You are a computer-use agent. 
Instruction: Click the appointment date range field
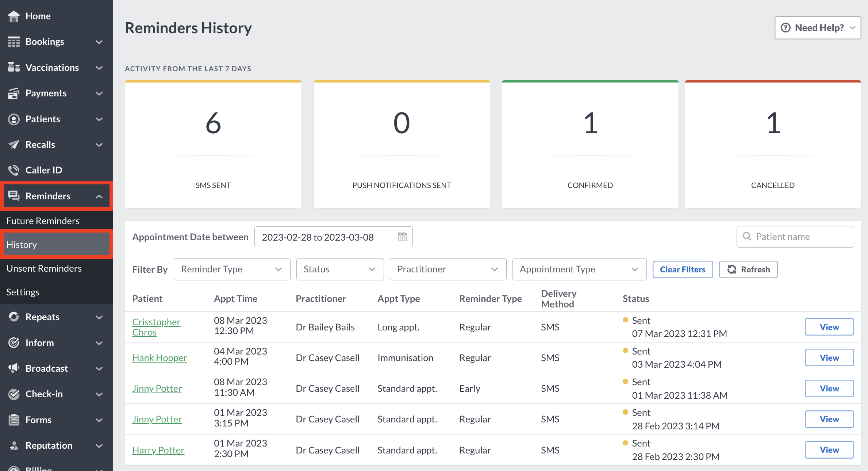333,237
